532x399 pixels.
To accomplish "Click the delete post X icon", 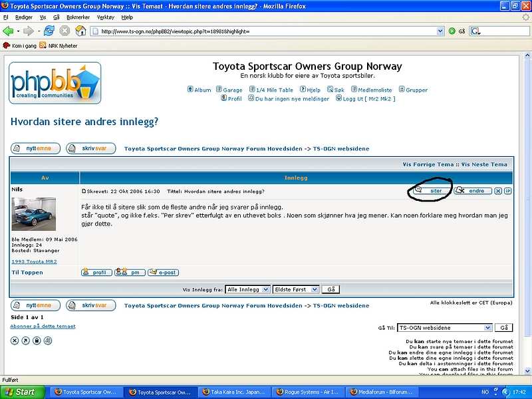I will coord(498,191).
